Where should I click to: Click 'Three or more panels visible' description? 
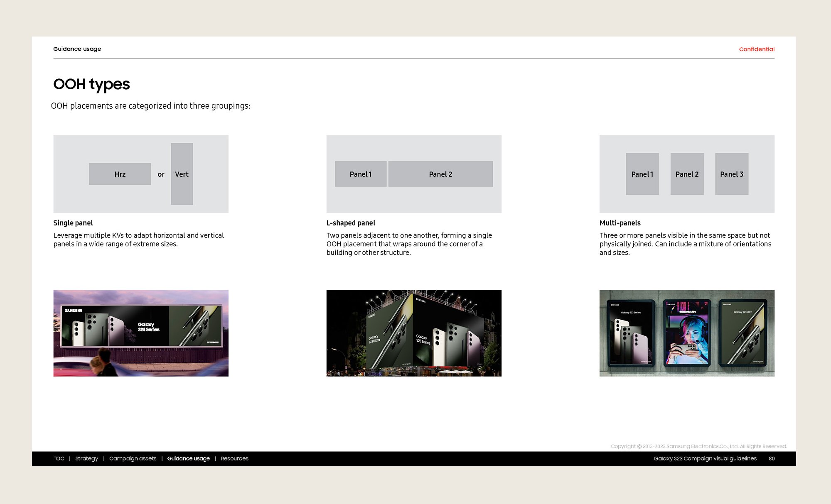[685, 244]
